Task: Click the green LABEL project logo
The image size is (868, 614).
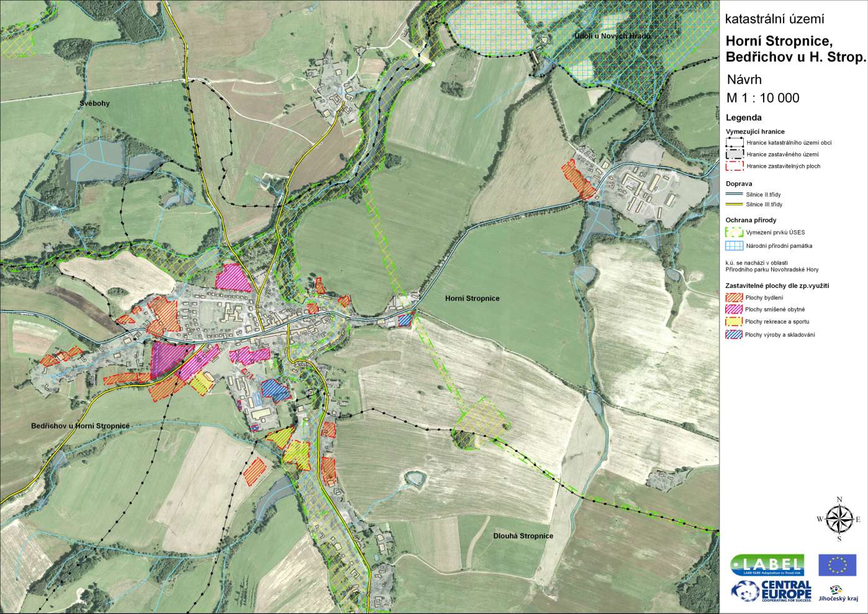Action: 767,565
